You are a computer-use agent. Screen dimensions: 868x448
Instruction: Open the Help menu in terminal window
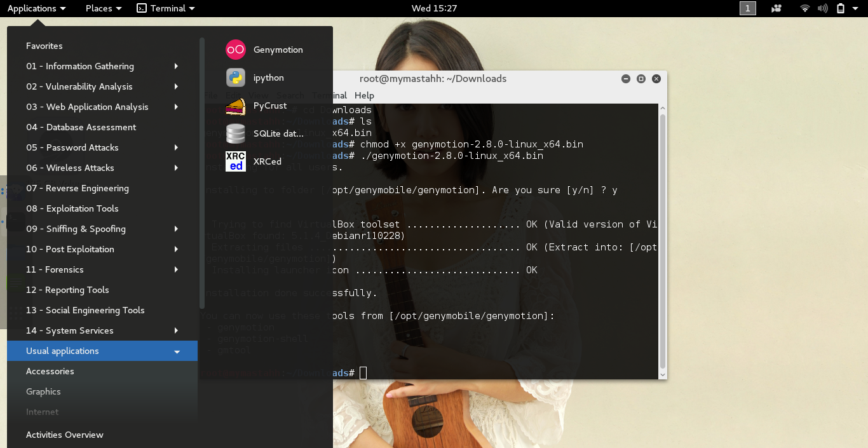coord(364,95)
